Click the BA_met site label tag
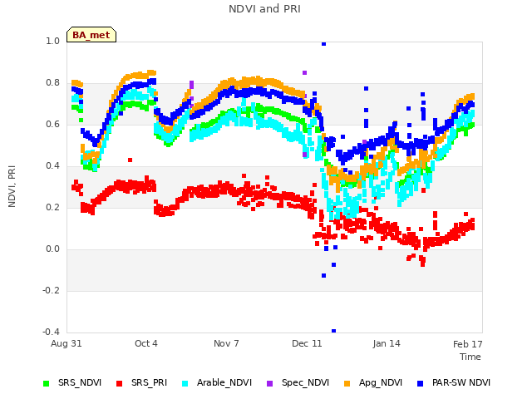 91,35
